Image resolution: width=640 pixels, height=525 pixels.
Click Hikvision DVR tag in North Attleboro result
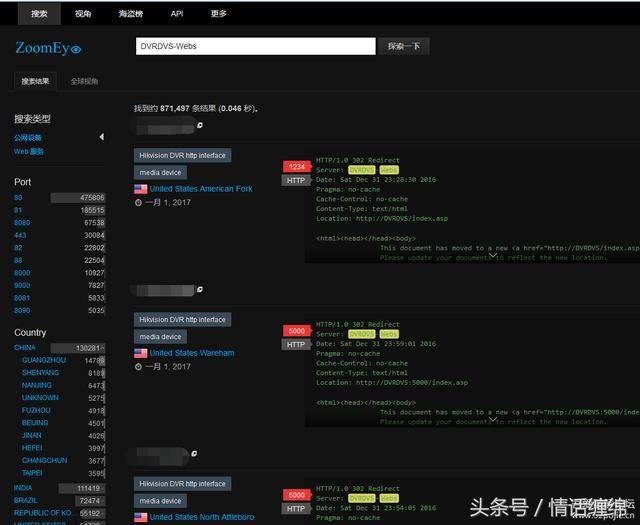[x=182, y=484]
